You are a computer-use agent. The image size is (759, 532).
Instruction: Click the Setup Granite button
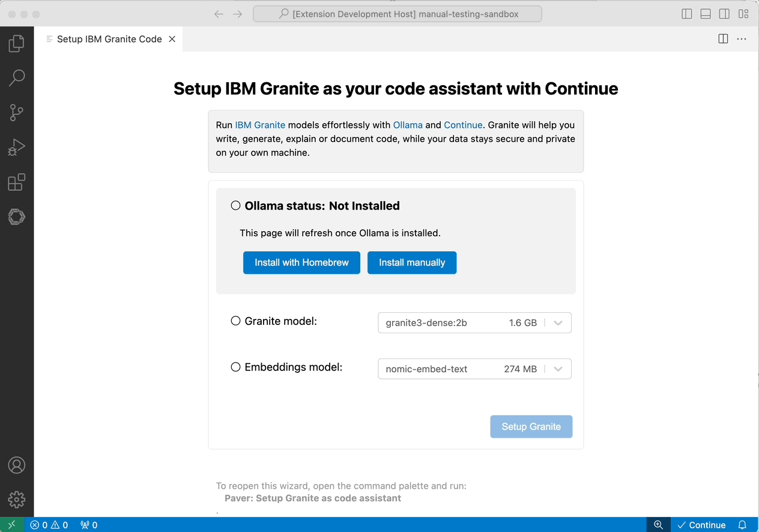pyautogui.click(x=531, y=426)
